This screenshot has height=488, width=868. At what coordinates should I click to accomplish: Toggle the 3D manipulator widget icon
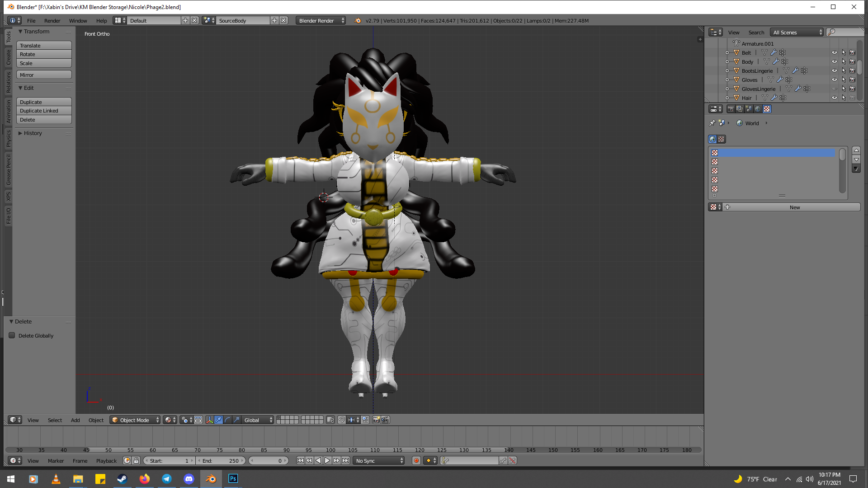click(210, 420)
